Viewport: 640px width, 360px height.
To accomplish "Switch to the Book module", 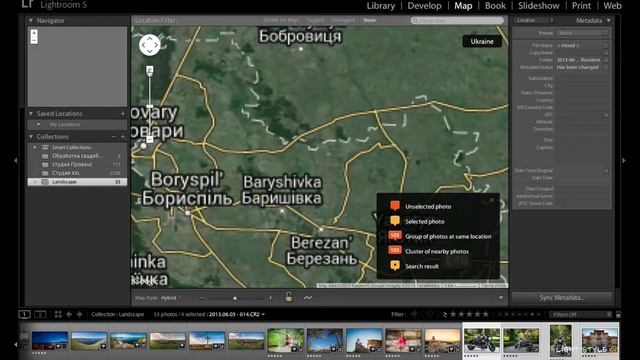I will coord(495,6).
